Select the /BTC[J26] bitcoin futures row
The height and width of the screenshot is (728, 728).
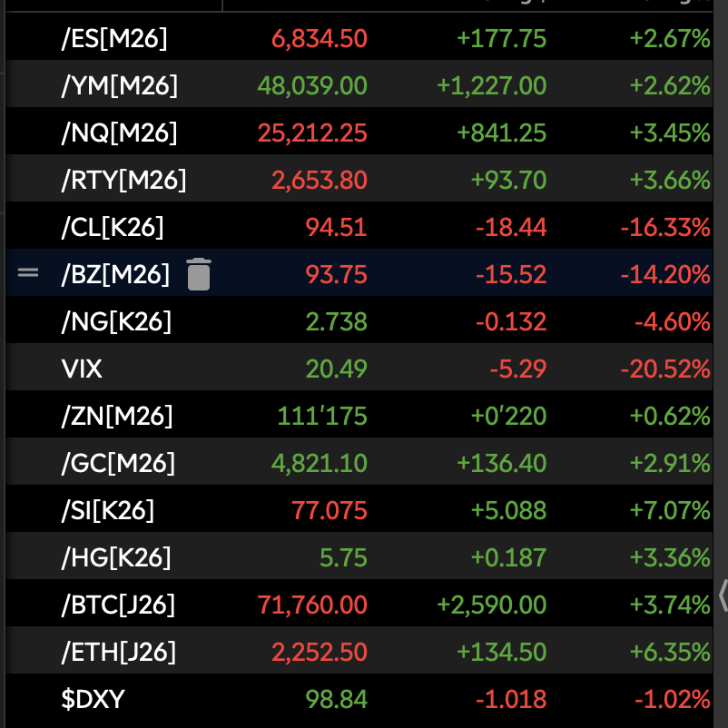[118, 605]
